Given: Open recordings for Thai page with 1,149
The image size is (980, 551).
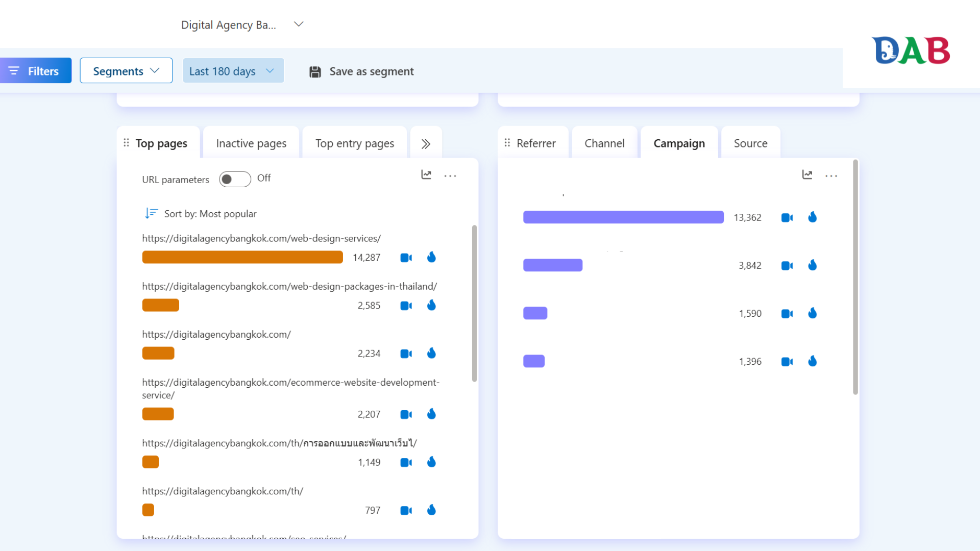Looking at the screenshot, I should [x=406, y=462].
